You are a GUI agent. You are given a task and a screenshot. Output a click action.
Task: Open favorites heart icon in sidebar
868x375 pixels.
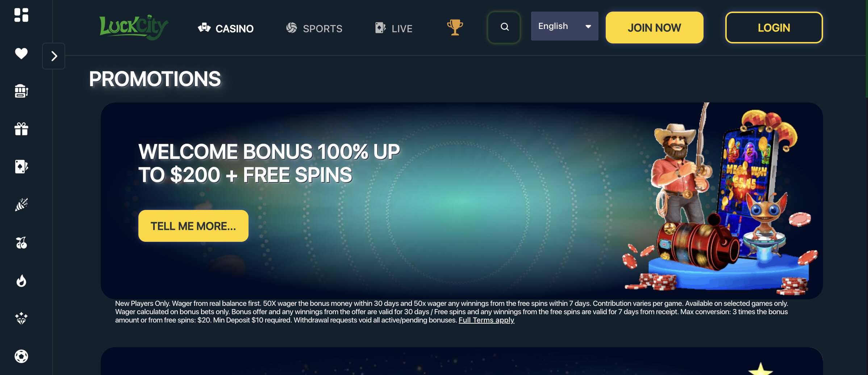pyautogui.click(x=21, y=54)
